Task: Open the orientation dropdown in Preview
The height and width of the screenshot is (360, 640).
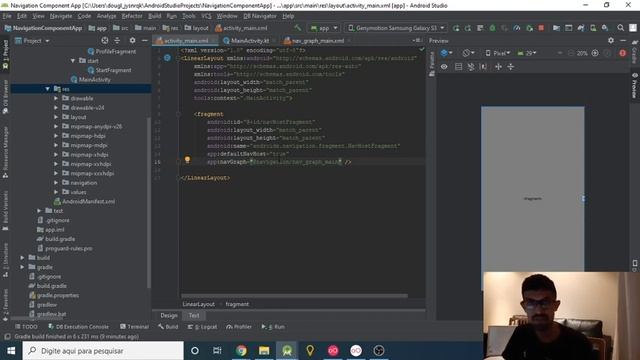Action: (469, 53)
